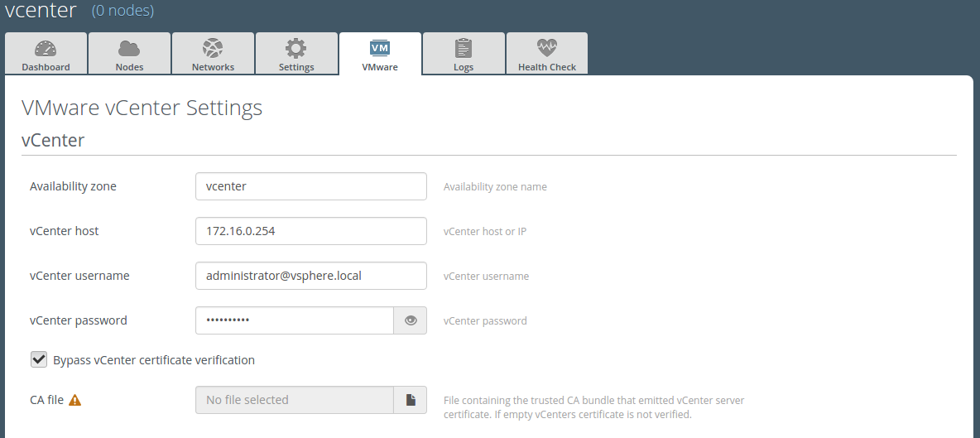Viewport: 980px width, 438px height.
Task: Uncheck Bypass vCenter certificate verification
Action: coord(39,360)
